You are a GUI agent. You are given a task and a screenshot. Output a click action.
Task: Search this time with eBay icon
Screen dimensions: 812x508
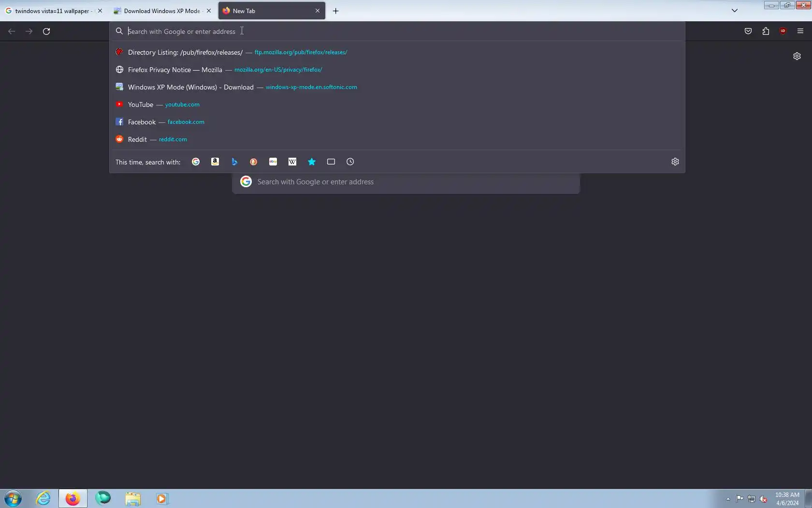(x=273, y=162)
